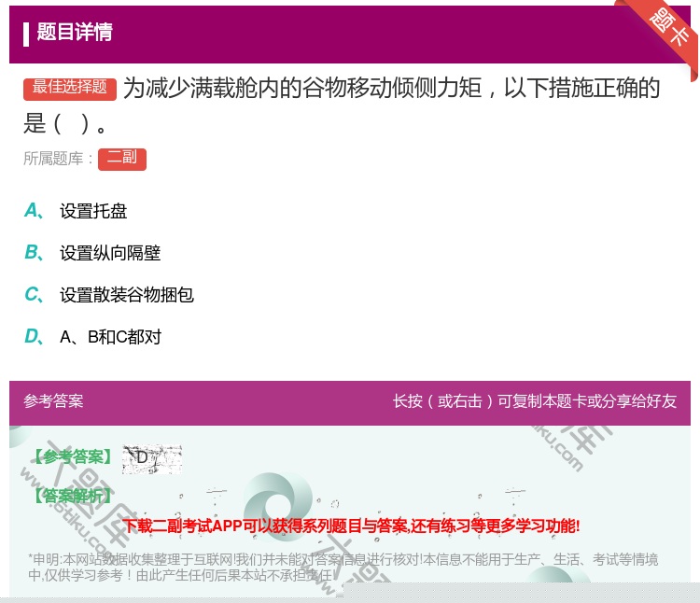
Task: Select option B 设置纵向隔壁
Action: click(92, 253)
